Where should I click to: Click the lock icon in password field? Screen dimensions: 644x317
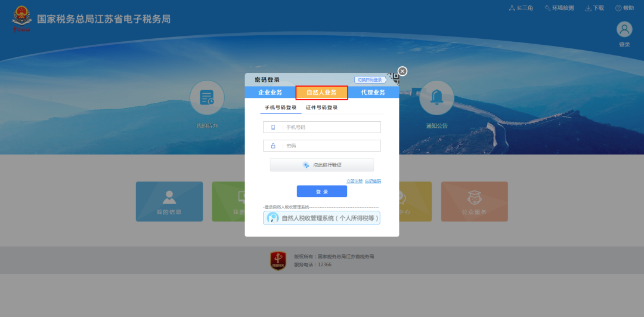coord(273,146)
